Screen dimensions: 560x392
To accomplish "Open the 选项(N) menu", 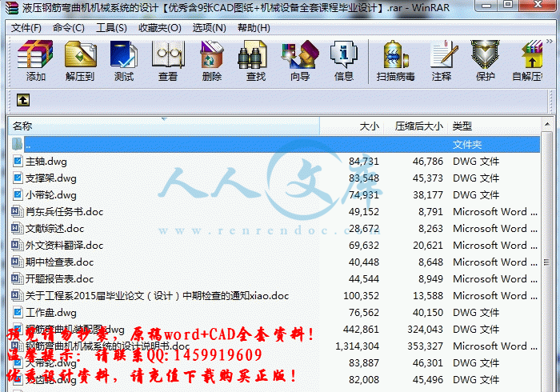I will click(210, 28).
